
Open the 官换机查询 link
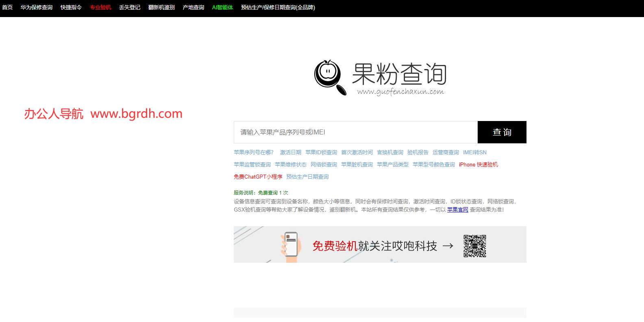coord(390,152)
